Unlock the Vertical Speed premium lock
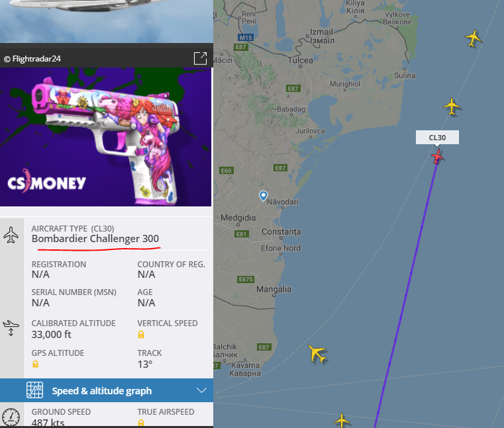This screenshot has width=504, height=428. [x=141, y=335]
